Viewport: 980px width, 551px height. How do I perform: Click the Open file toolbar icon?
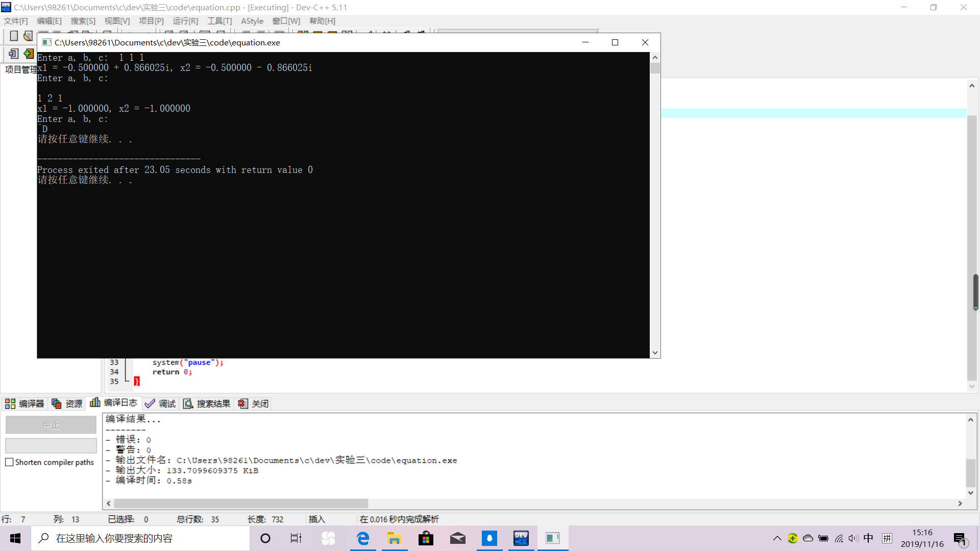tap(28, 36)
